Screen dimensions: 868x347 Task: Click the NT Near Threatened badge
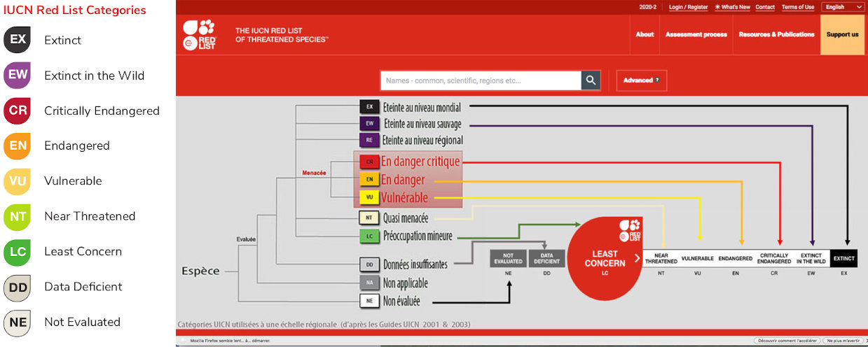18,216
